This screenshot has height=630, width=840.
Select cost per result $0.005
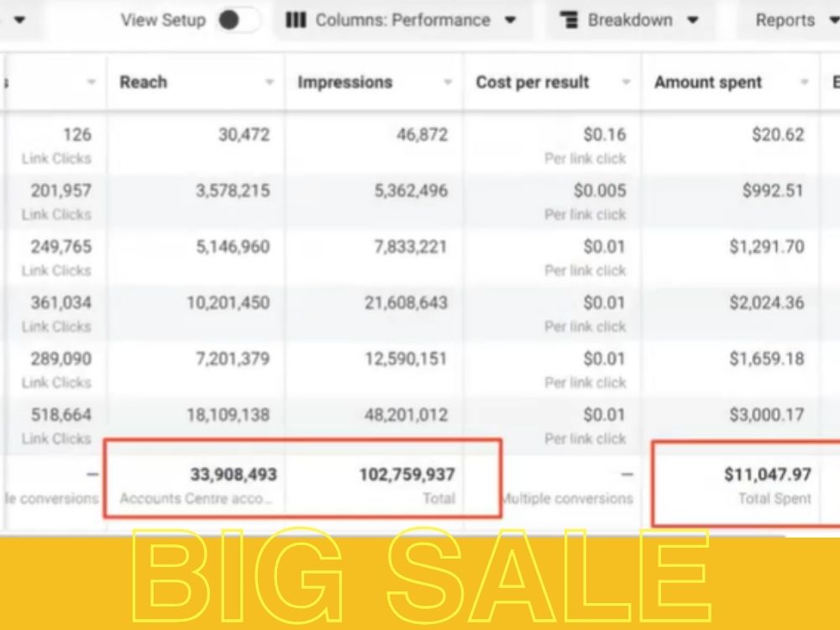coord(600,191)
